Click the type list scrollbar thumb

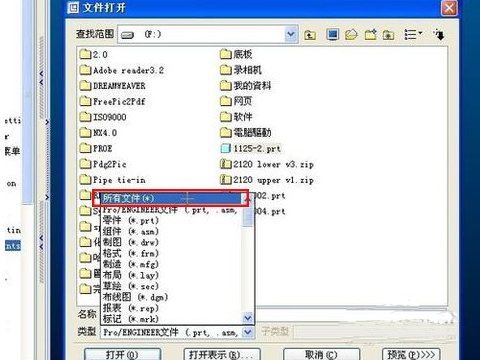point(248,216)
